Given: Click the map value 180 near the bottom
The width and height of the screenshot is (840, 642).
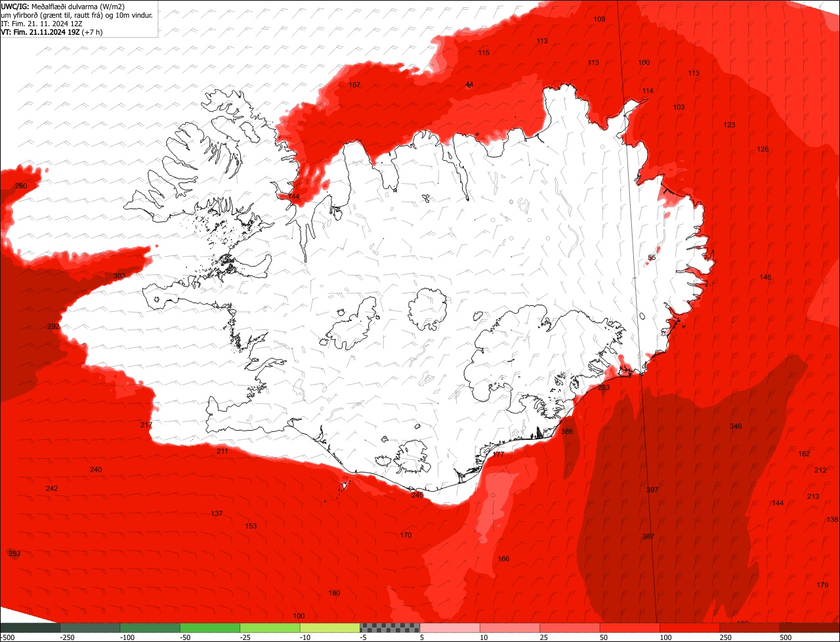Looking at the screenshot, I should pos(334,593).
